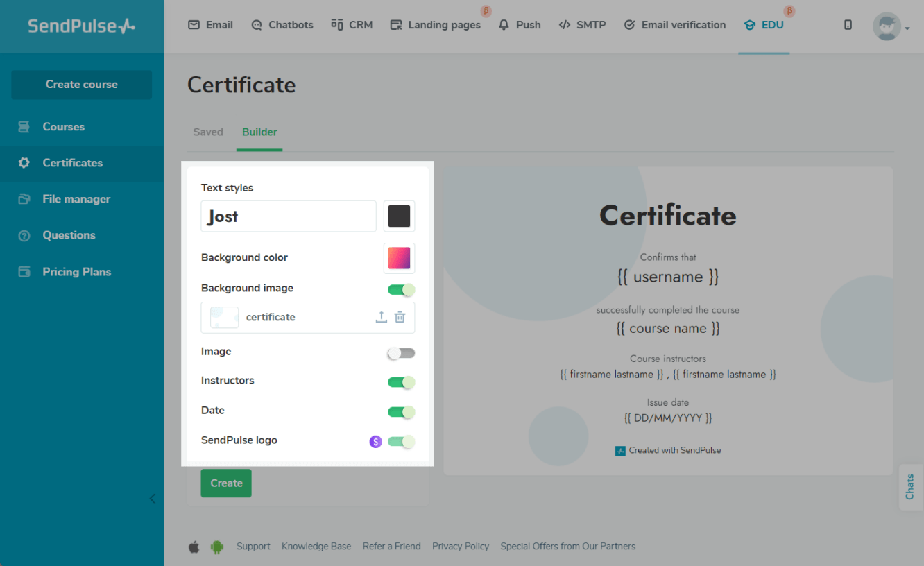Toggle the Date switch off

pyautogui.click(x=401, y=412)
